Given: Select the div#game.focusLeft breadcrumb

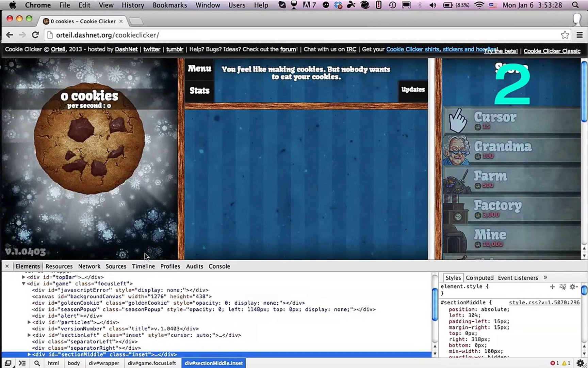Looking at the screenshot, I should (x=152, y=363).
